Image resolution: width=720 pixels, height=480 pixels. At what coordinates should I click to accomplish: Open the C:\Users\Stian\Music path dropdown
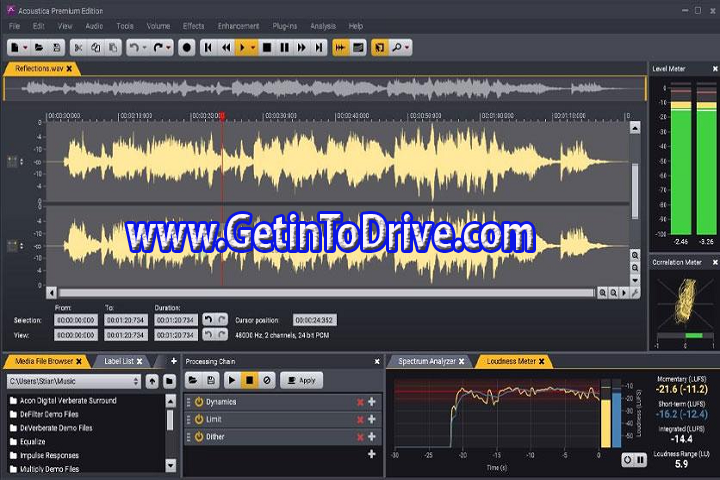click(x=73, y=381)
